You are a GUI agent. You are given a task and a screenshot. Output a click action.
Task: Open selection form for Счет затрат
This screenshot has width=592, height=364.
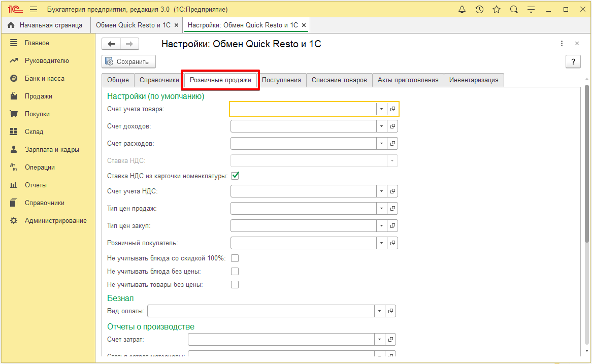[x=390, y=340]
